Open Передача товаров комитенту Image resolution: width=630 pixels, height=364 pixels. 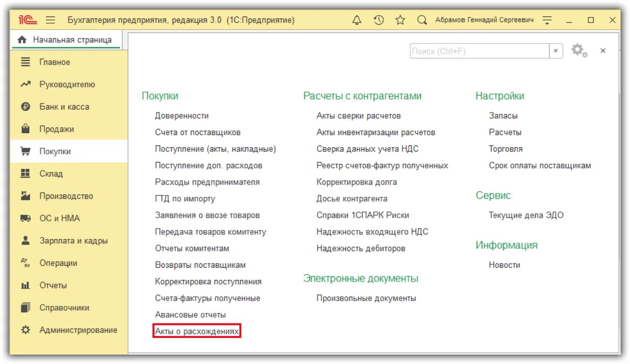[x=211, y=232]
